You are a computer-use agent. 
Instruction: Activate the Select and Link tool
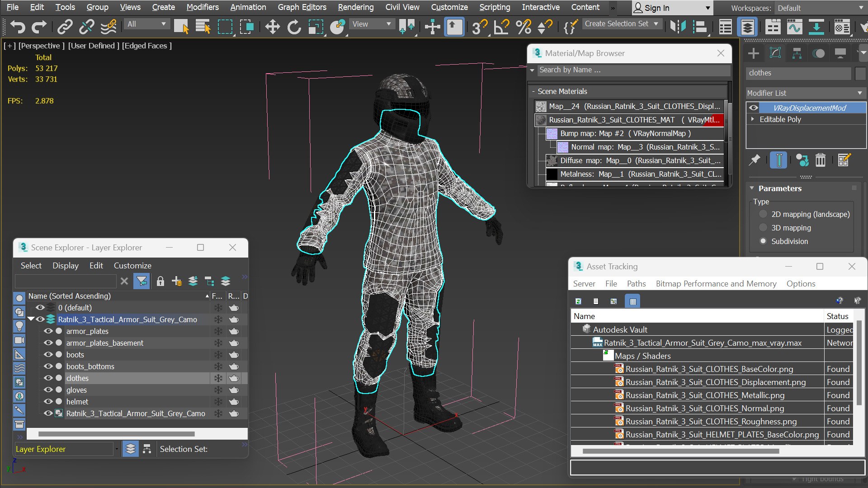pyautogui.click(x=65, y=27)
